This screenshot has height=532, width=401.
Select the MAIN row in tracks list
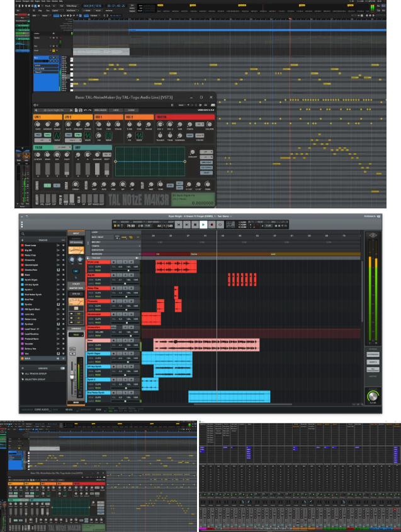tap(43, 358)
